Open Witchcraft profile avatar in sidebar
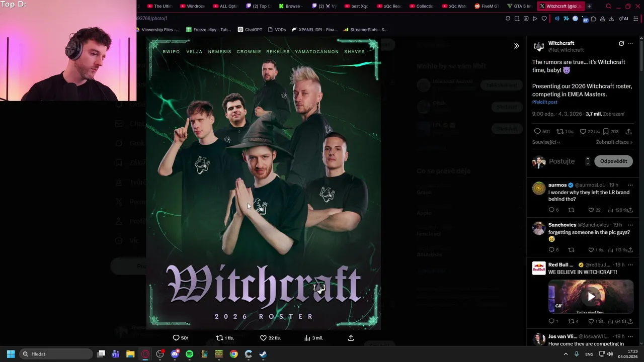The image size is (644, 362). click(539, 47)
